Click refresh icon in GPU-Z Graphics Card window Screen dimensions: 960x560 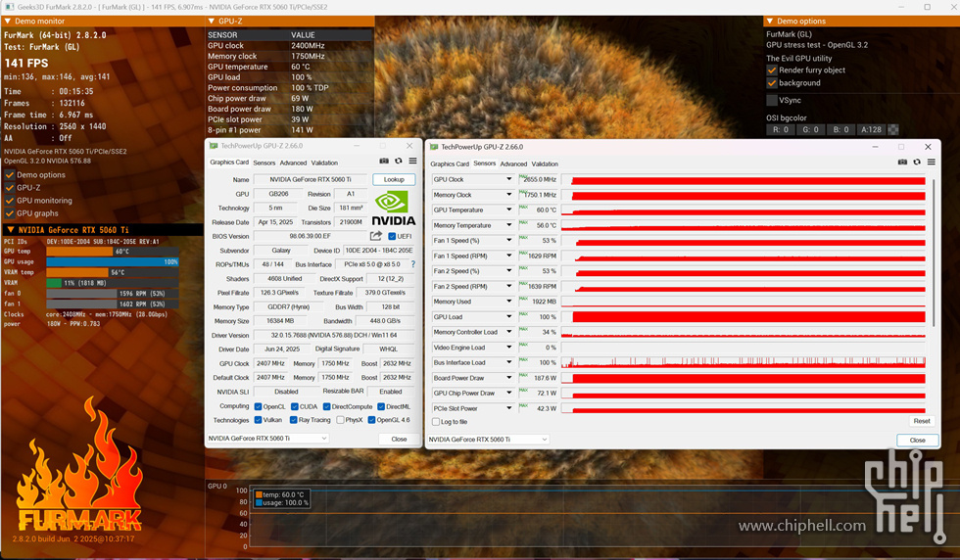(x=399, y=161)
